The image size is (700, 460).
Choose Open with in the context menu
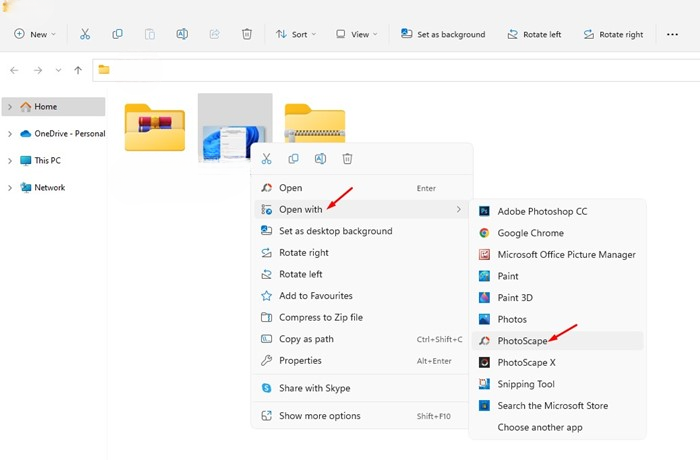point(361,209)
